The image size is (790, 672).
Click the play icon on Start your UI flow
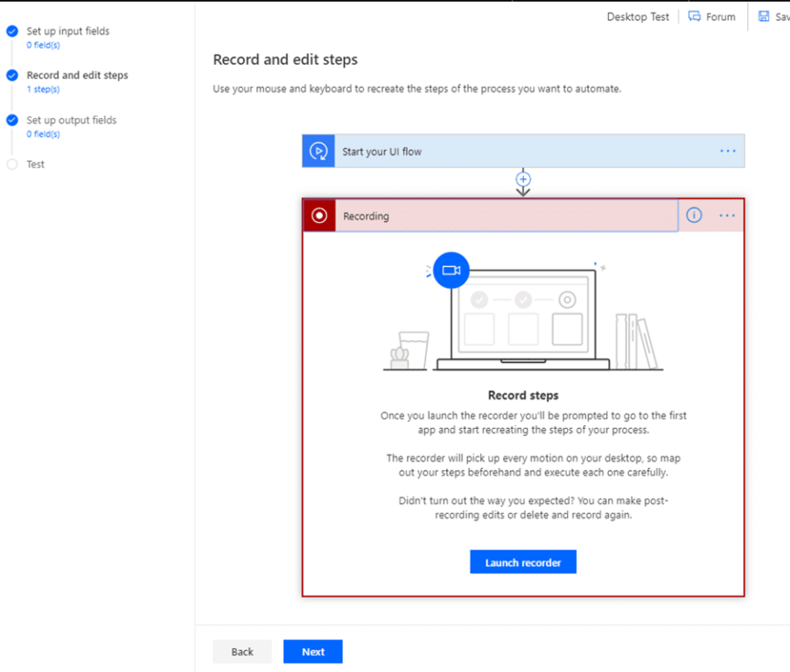coord(318,152)
